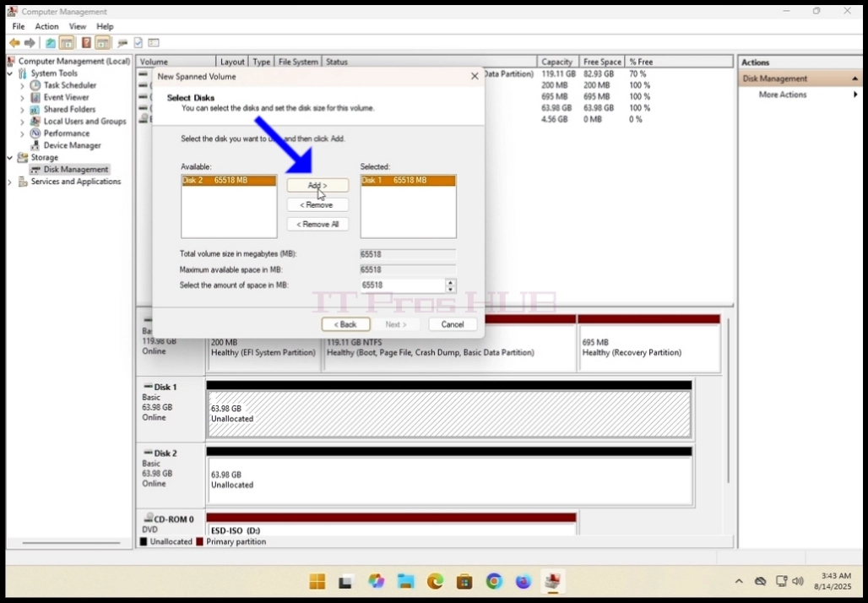This screenshot has width=868, height=603.
Task: Expand the Local Users and Groups node
Action: click(x=22, y=122)
